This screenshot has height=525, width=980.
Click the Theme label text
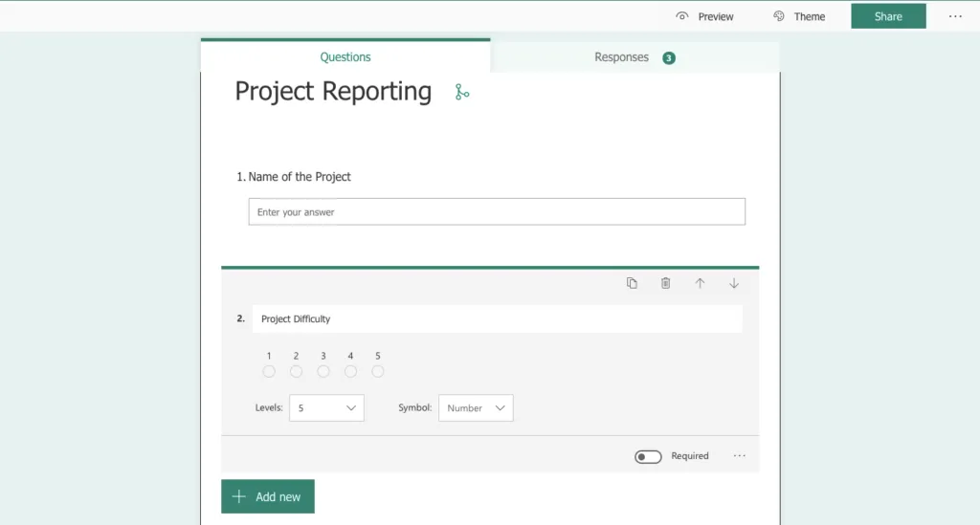coord(810,17)
